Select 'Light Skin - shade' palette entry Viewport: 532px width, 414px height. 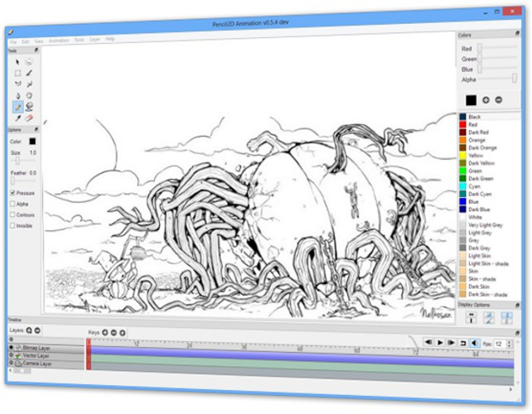tap(488, 263)
